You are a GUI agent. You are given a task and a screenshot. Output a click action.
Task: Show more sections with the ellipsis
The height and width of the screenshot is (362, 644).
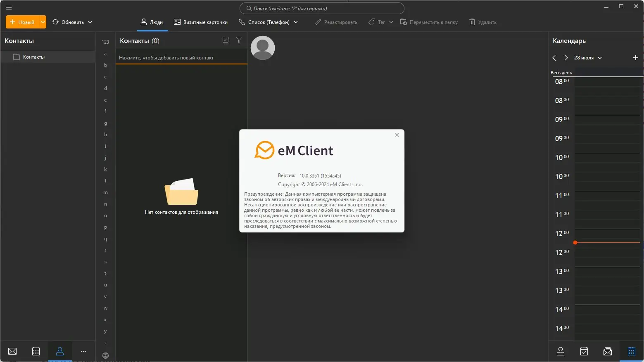click(x=83, y=351)
